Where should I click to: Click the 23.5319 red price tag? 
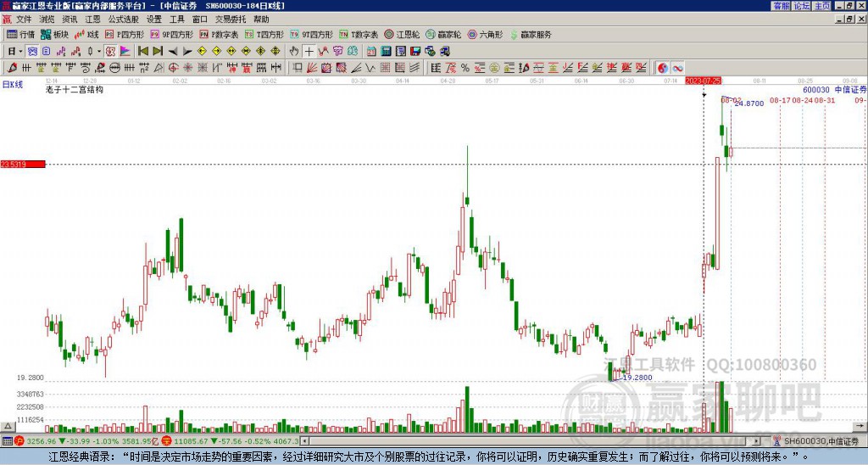tap(23, 164)
